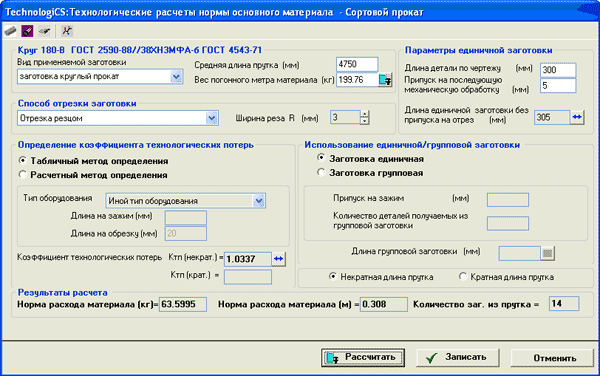
Task: Click Ширина реза field showing 3
Action: [345, 117]
